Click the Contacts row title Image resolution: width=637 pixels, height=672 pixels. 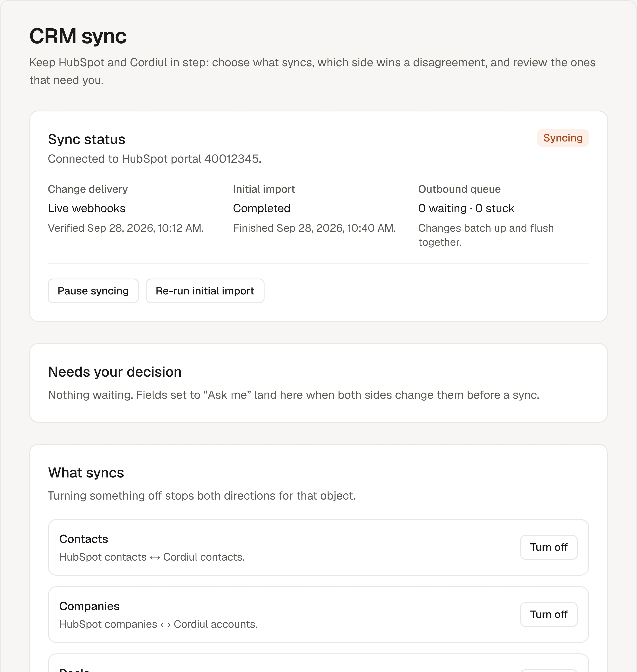(84, 539)
